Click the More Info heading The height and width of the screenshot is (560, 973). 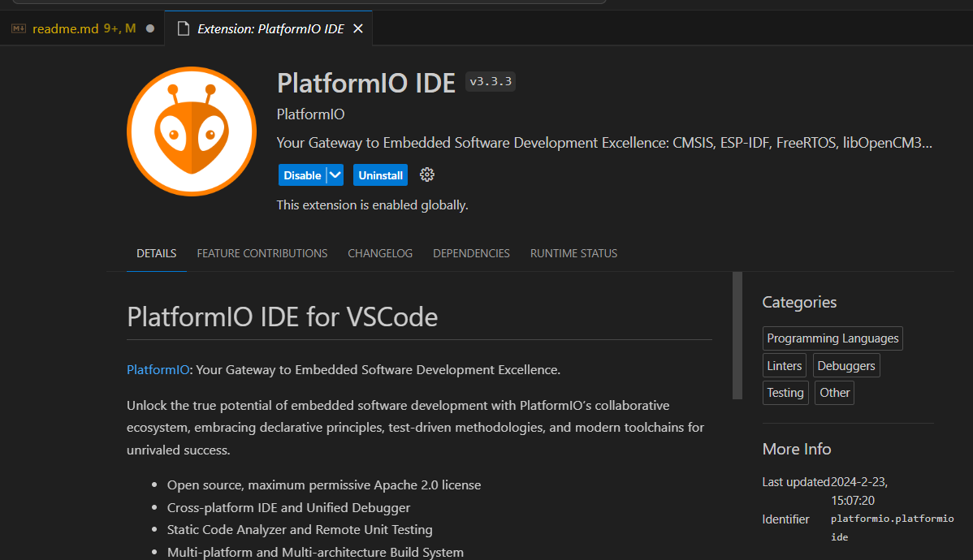[797, 449]
